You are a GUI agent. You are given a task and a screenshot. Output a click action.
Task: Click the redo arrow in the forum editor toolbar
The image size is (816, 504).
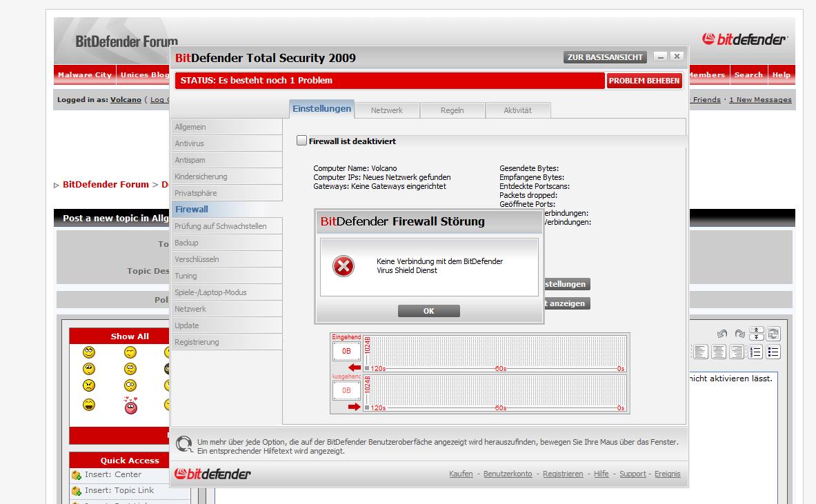[739, 334]
